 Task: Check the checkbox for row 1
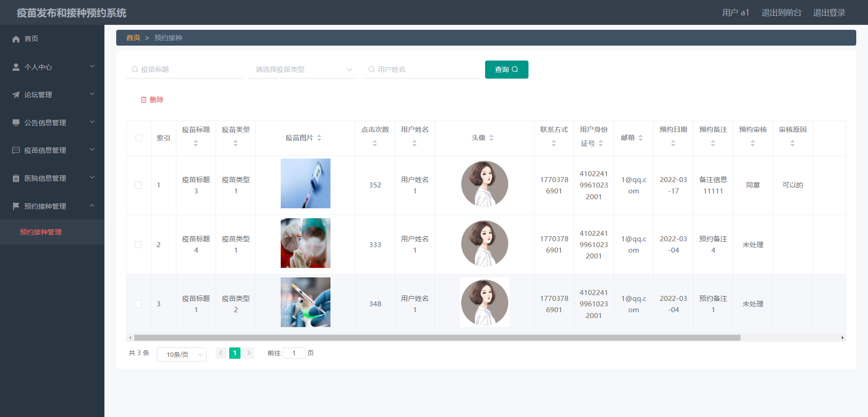pos(138,185)
